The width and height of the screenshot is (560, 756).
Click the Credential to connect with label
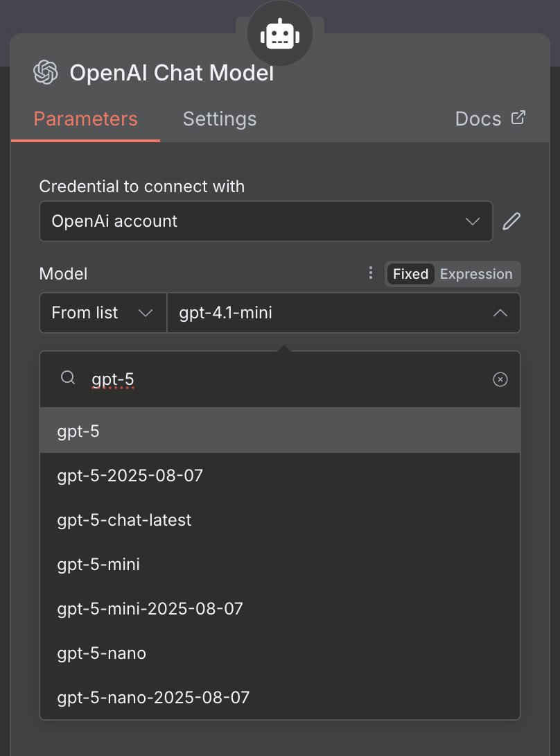click(141, 187)
